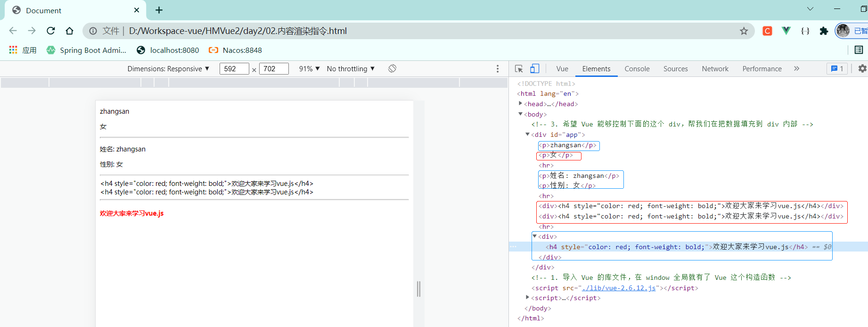The image size is (868, 327).
Task: Open the Apps bookmark shortcut
Action: point(23,50)
